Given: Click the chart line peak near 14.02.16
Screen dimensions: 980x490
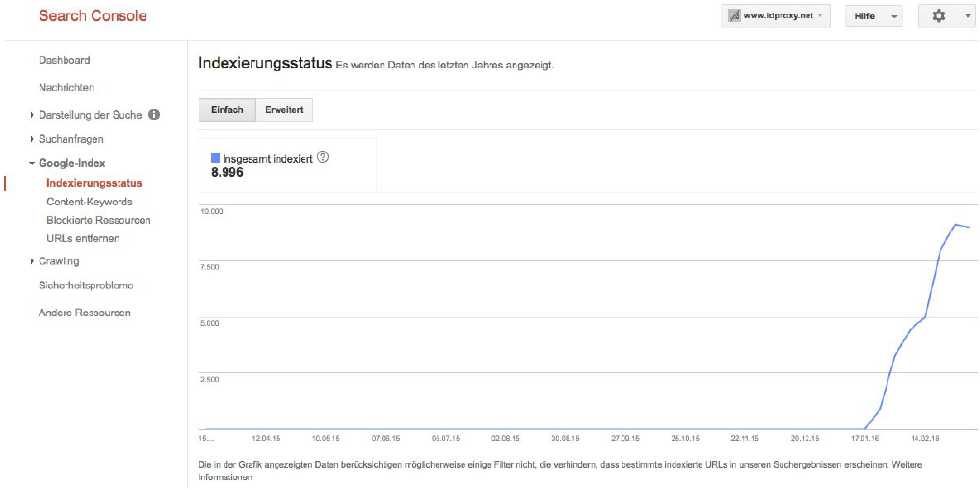Looking at the screenshot, I should tap(954, 225).
